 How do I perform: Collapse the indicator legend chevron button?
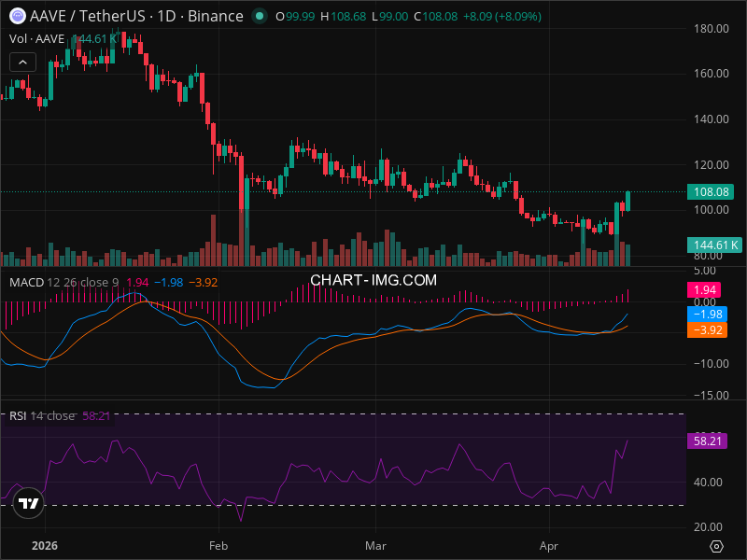click(x=22, y=62)
